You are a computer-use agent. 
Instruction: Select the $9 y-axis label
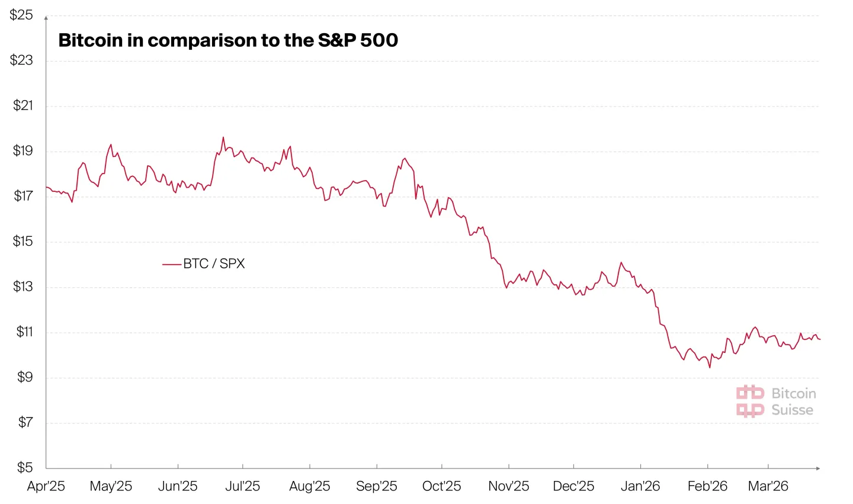[x=24, y=377]
